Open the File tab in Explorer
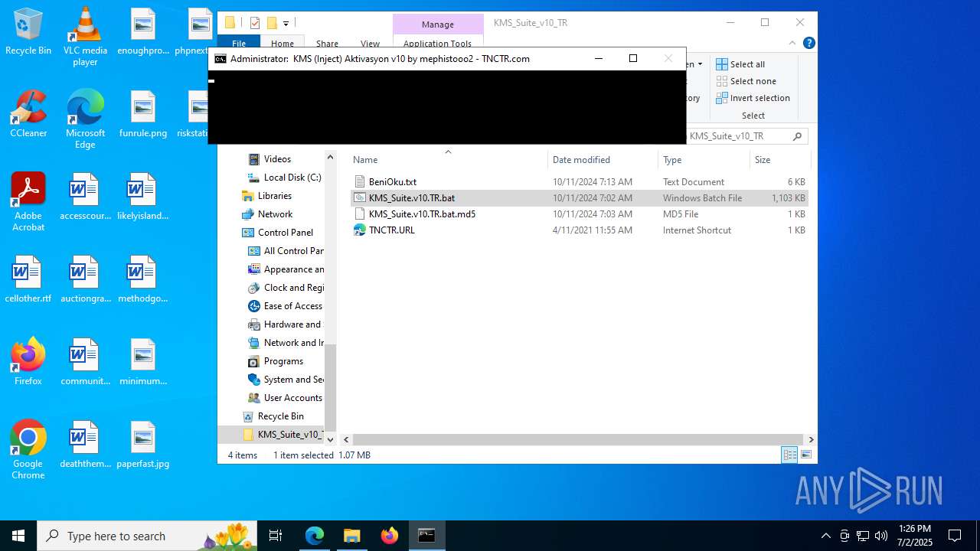This screenshot has height=551, width=980. coord(239,44)
